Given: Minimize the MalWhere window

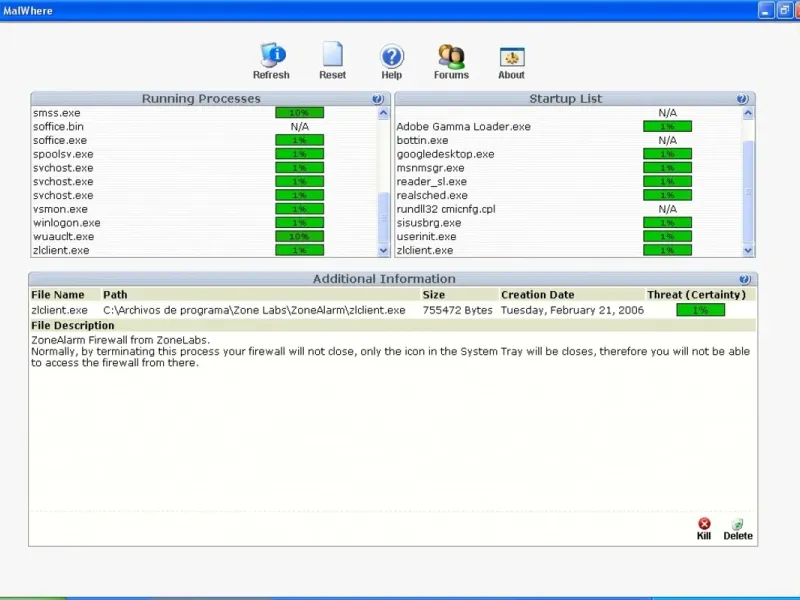Looking at the screenshot, I should (x=766, y=11).
